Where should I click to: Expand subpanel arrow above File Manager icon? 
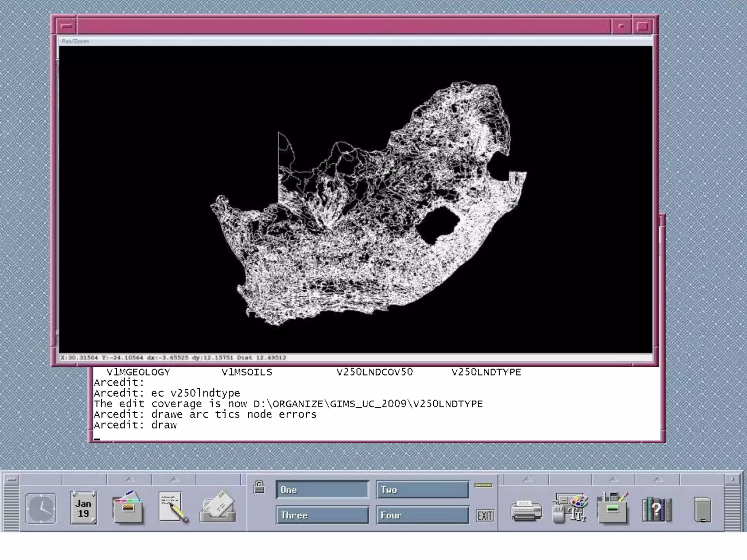(x=130, y=479)
